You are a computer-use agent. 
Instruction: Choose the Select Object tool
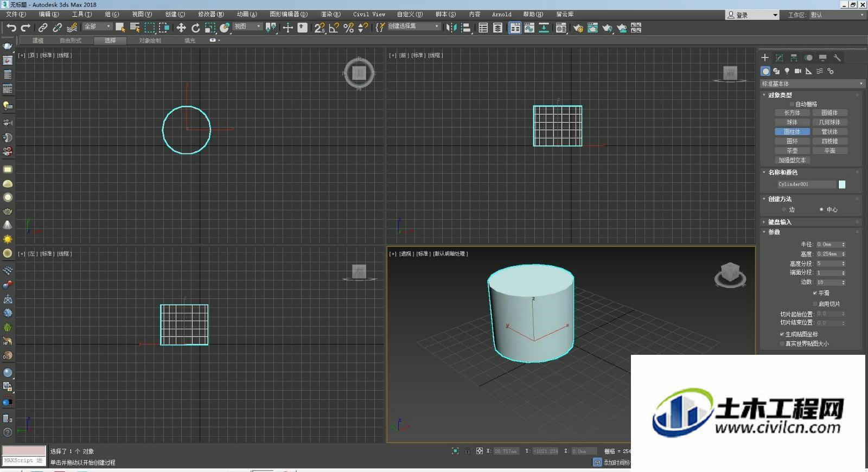[x=120, y=28]
